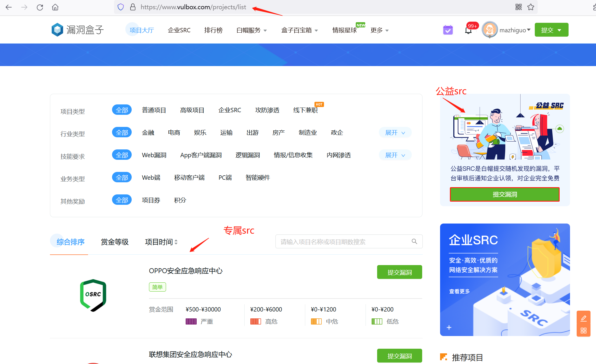The height and width of the screenshot is (364, 596).
Task: Select 全部 in the 业务类型 row
Action: (122, 177)
